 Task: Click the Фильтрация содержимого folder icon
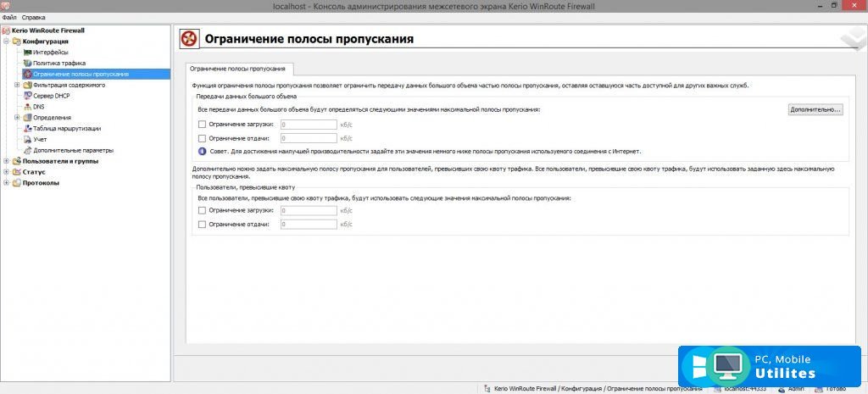(x=28, y=85)
